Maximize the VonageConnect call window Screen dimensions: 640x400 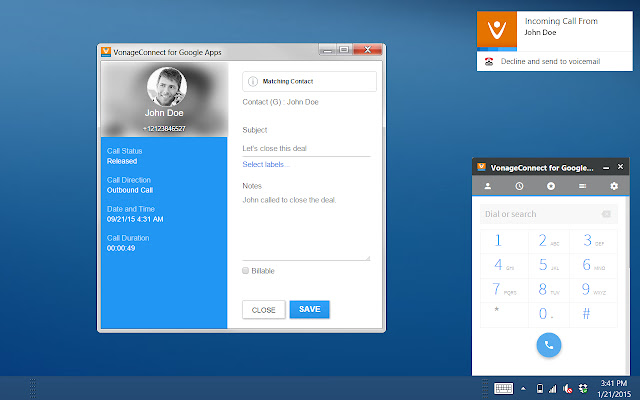click(344, 49)
